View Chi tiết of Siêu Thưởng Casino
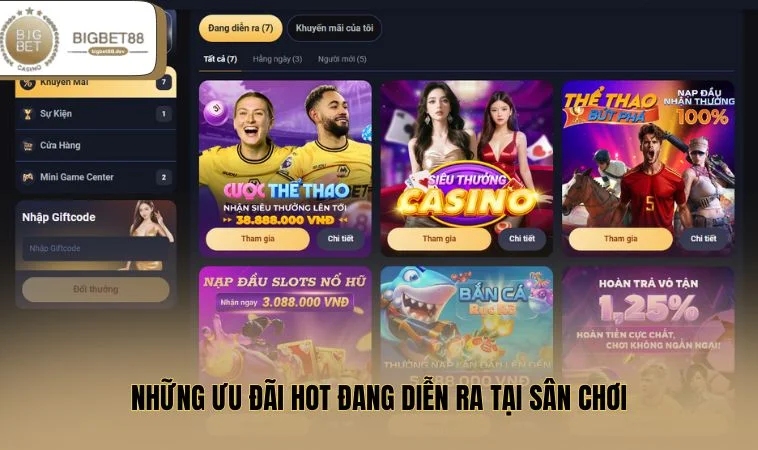 point(522,239)
